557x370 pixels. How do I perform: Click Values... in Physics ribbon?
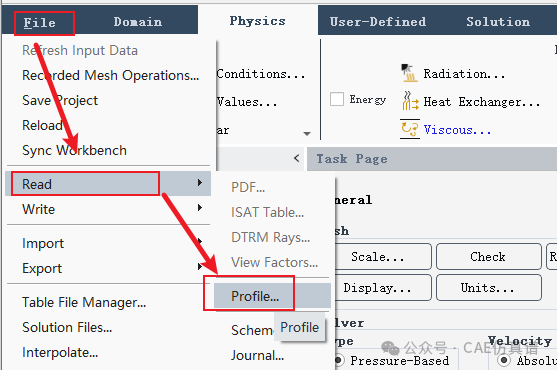247,102
